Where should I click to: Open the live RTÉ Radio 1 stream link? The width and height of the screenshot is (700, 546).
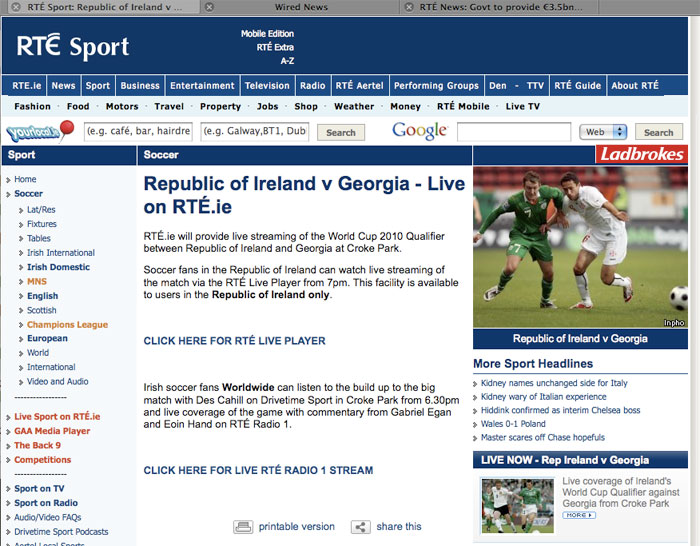[258, 470]
